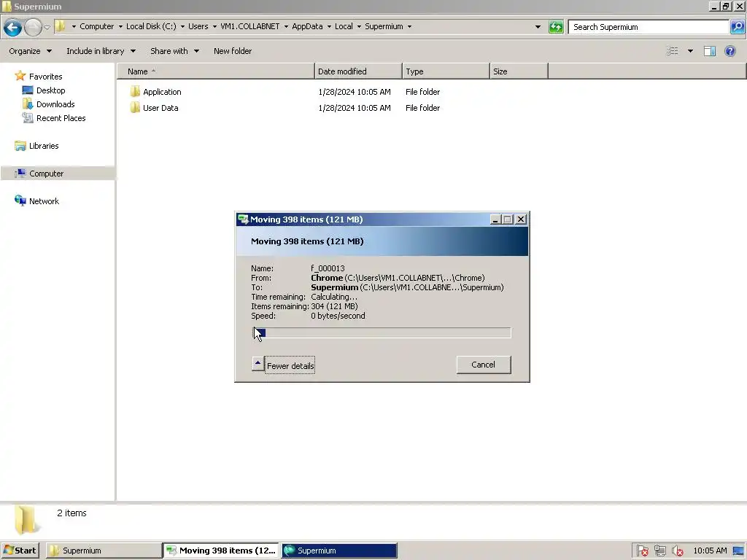
Task: Click User Data folder icon
Action: point(135,108)
